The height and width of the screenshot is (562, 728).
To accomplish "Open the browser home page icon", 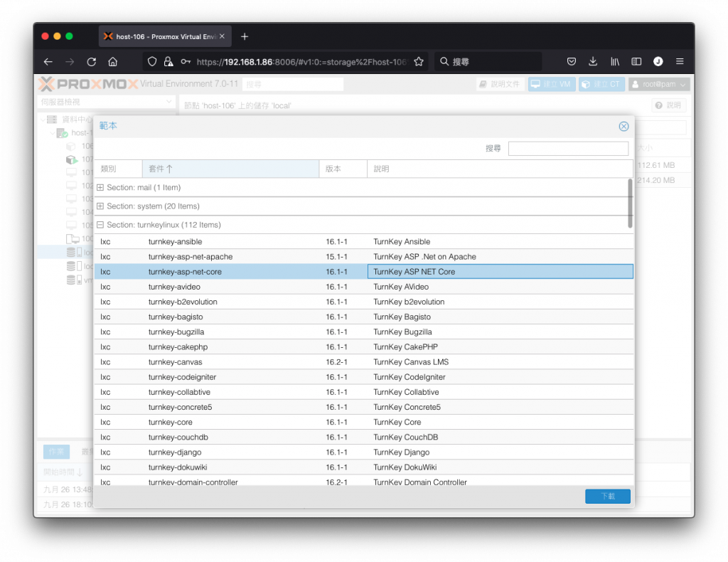I will (x=113, y=62).
